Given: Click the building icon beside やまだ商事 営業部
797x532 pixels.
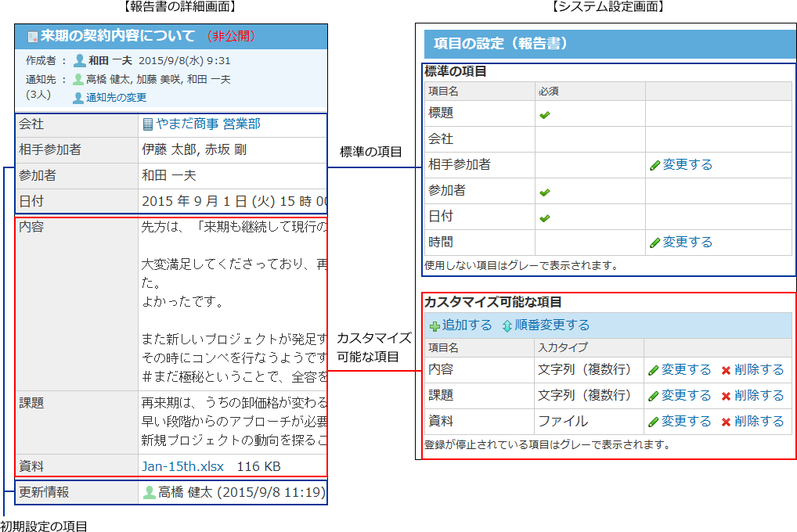Looking at the screenshot, I should [x=147, y=124].
